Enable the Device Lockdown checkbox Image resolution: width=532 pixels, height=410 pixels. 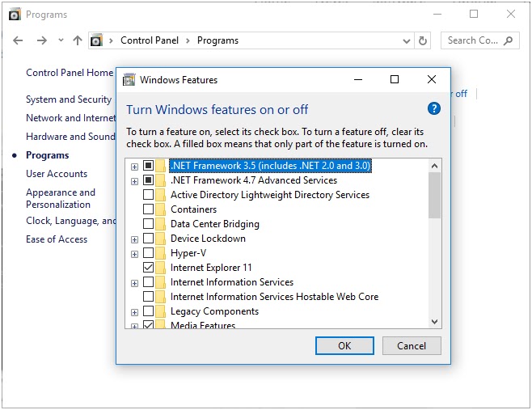148,239
